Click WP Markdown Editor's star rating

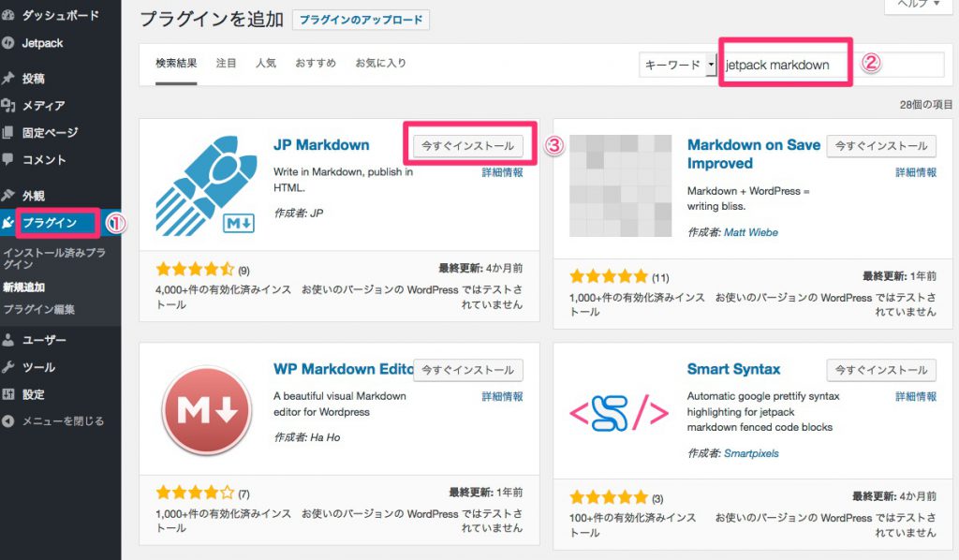coord(195,493)
